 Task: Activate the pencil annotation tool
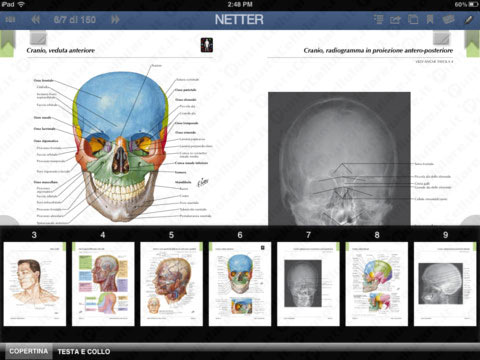[468, 20]
